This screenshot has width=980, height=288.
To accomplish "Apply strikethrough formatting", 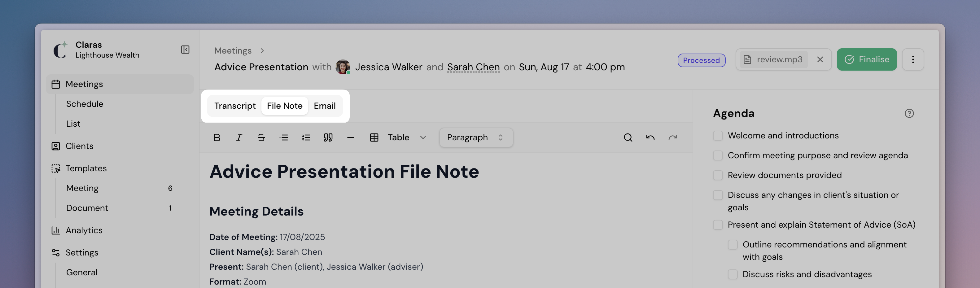I will click(261, 137).
